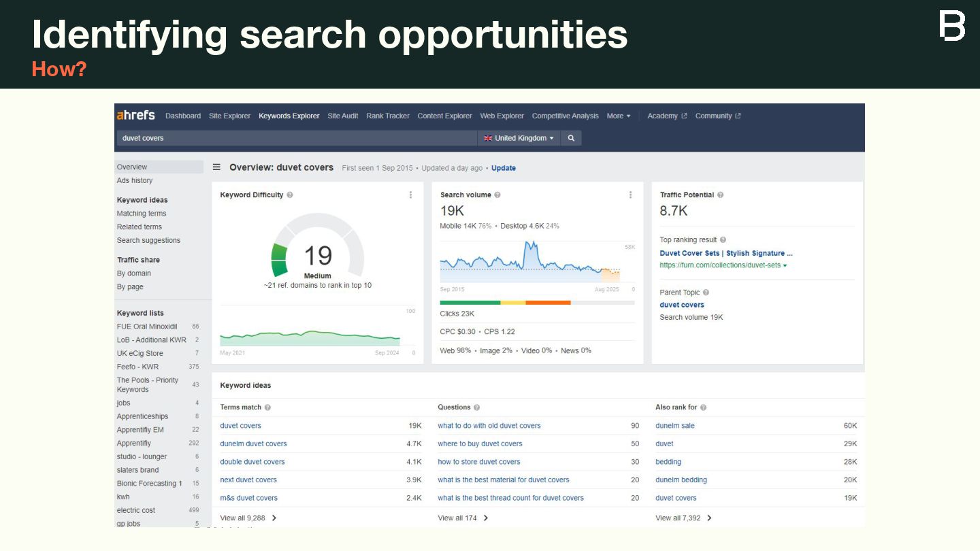The image size is (980, 551).
Task: Click the search volume trend chart
Action: click(x=538, y=262)
